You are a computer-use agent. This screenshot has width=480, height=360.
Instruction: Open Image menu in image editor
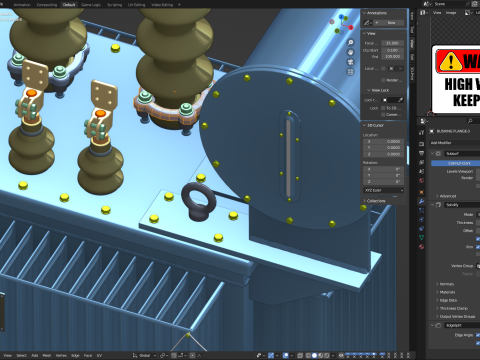(x=451, y=13)
